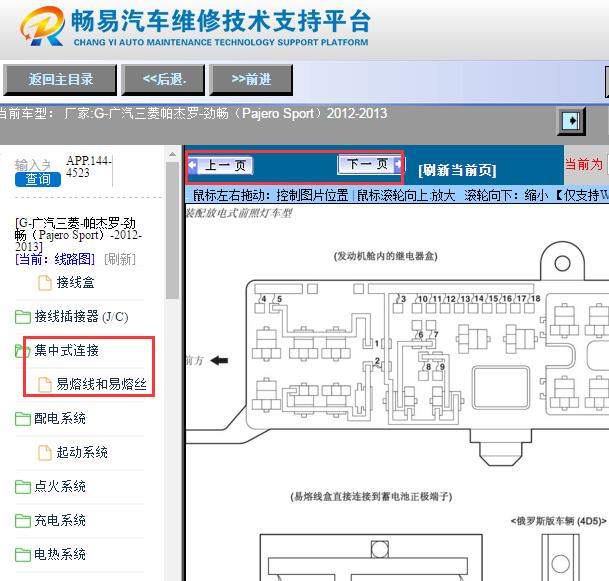
Task: Click the 返回主目录 button
Action: coord(60,80)
